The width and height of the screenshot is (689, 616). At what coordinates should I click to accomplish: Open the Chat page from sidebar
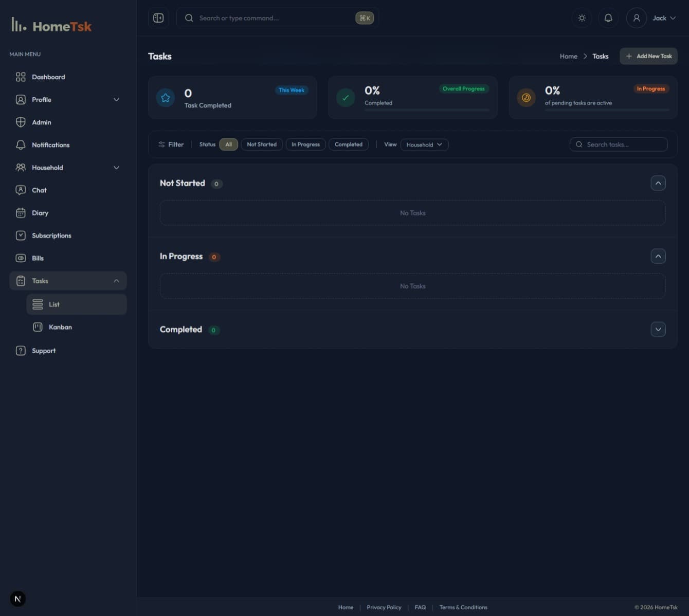pyautogui.click(x=39, y=190)
